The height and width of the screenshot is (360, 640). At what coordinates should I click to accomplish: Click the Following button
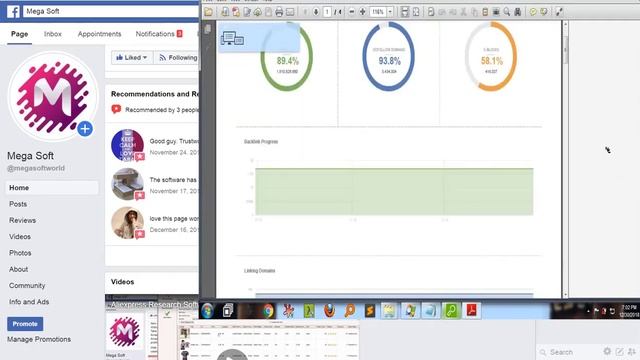[x=177, y=58]
